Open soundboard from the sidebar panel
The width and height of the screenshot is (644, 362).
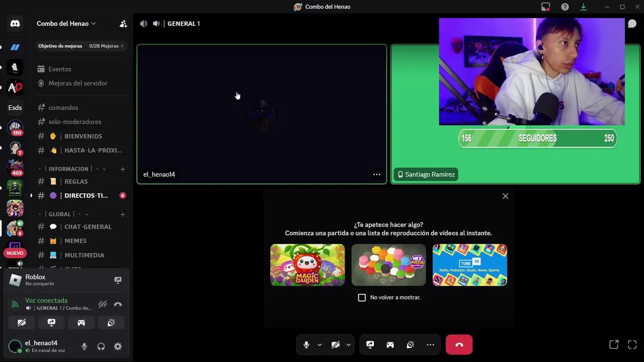(111, 323)
